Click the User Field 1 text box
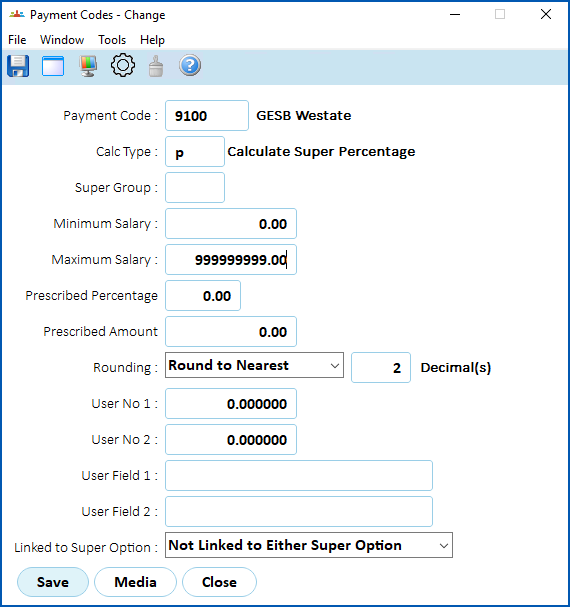 299,475
